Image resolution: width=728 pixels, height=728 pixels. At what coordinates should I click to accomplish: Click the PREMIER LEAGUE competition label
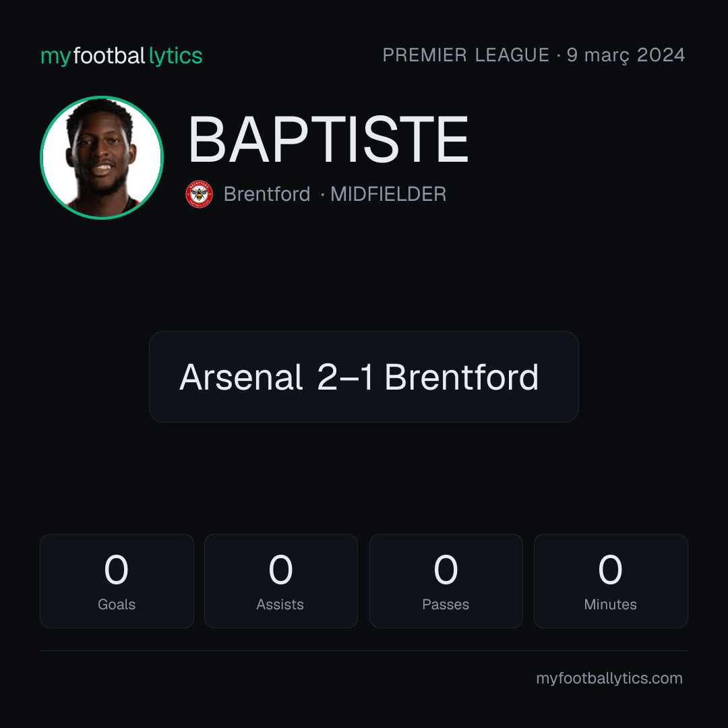tap(466, 55)
